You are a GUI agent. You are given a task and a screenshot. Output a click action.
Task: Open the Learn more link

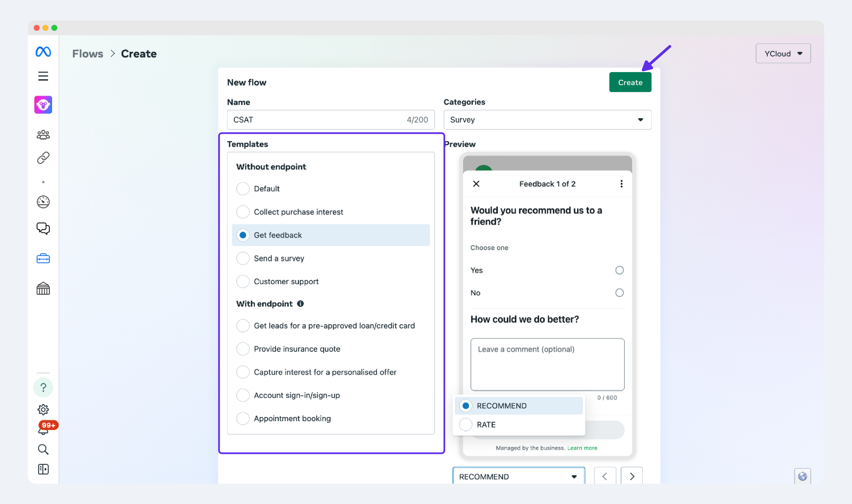582,448
